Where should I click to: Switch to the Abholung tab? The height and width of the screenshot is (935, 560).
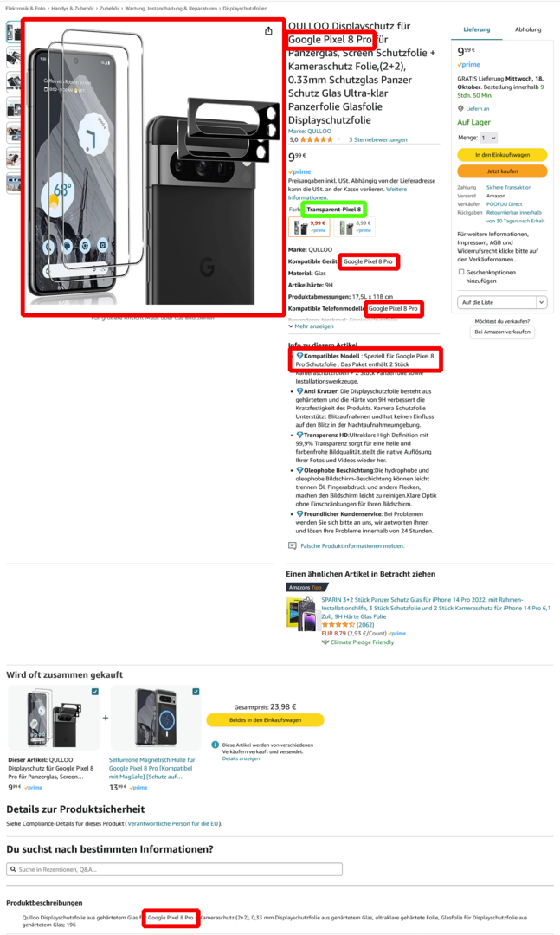pyautogui.click(x=528, y=29)
